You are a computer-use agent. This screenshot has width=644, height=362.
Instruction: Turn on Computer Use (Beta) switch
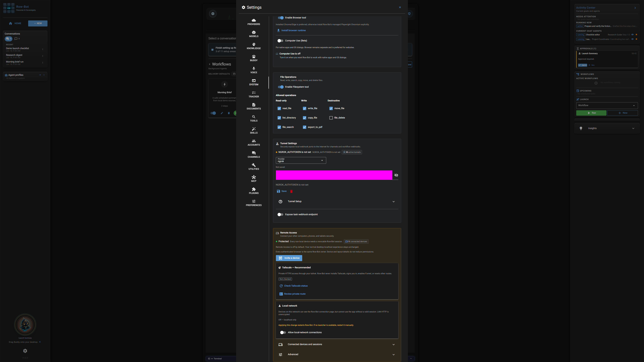pyautogui.click(x=281, y=41)
